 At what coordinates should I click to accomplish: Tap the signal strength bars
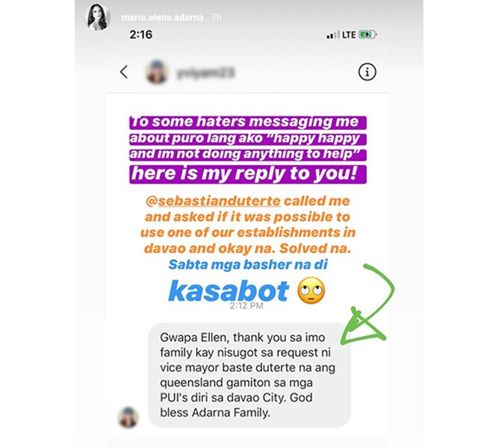(x=333, y=35)
